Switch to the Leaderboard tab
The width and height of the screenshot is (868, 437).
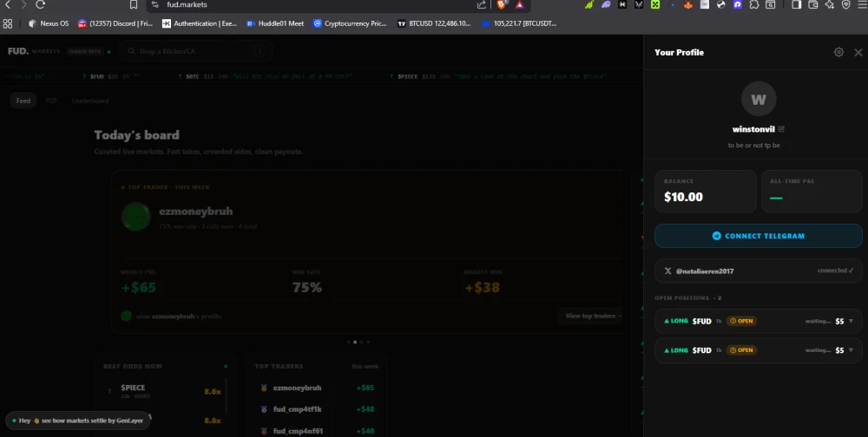tap(90, 101)
